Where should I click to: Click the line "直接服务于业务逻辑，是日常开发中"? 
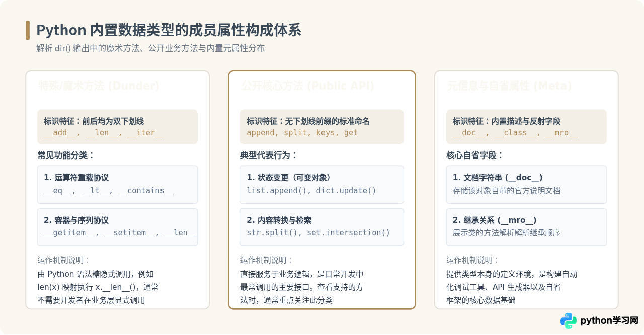[302, 274]
